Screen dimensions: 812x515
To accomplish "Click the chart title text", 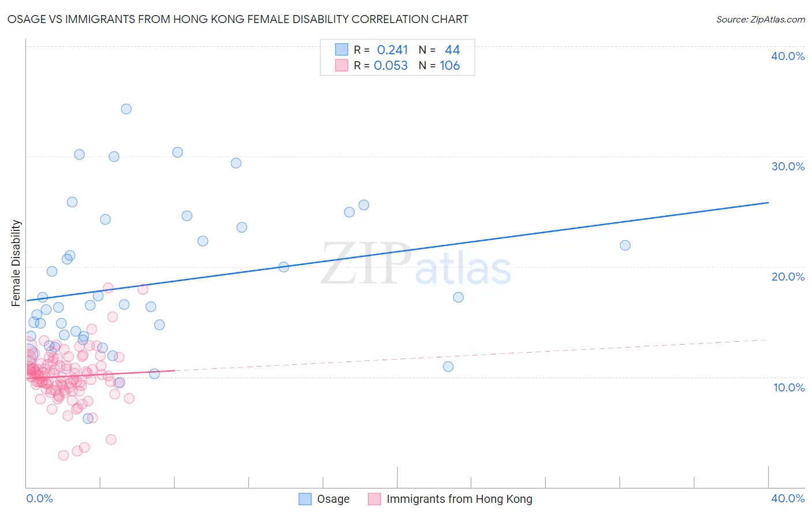I will 237,19.
